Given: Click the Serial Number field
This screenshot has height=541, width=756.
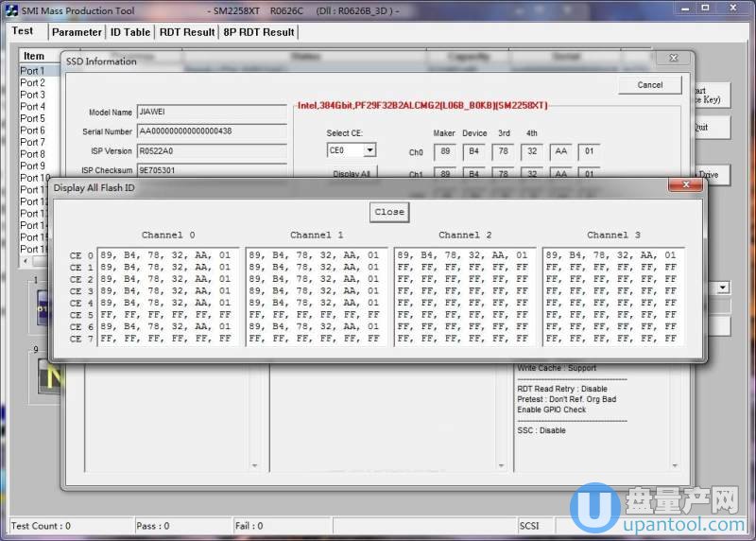Looking at the screenshot, I should tap(212, 131).
